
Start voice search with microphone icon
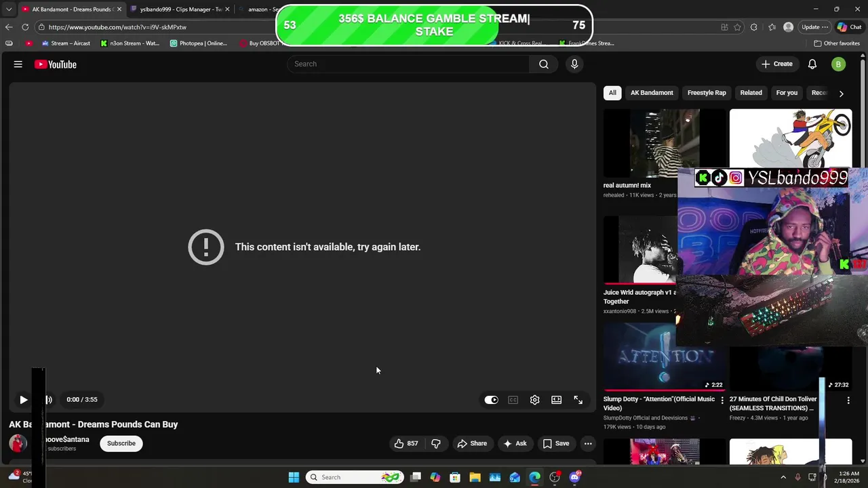(x=574, y=64)
